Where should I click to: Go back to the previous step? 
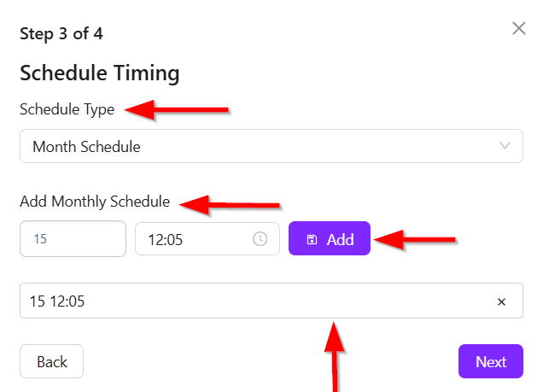[51, 361]
